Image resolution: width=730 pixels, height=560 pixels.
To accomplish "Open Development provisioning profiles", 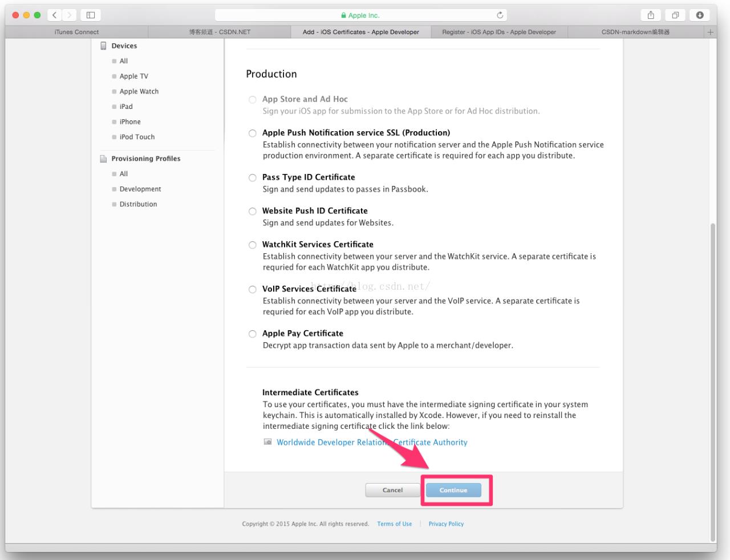I will click(140, 189).
